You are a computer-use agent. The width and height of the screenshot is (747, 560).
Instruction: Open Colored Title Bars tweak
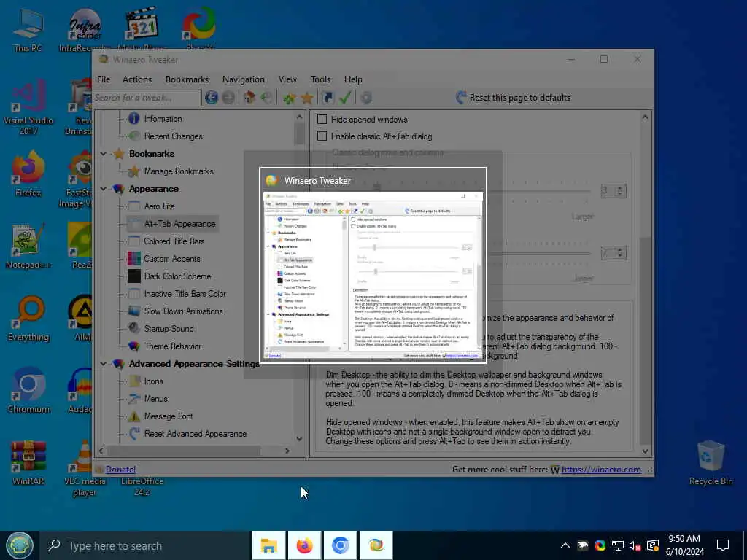174,241
